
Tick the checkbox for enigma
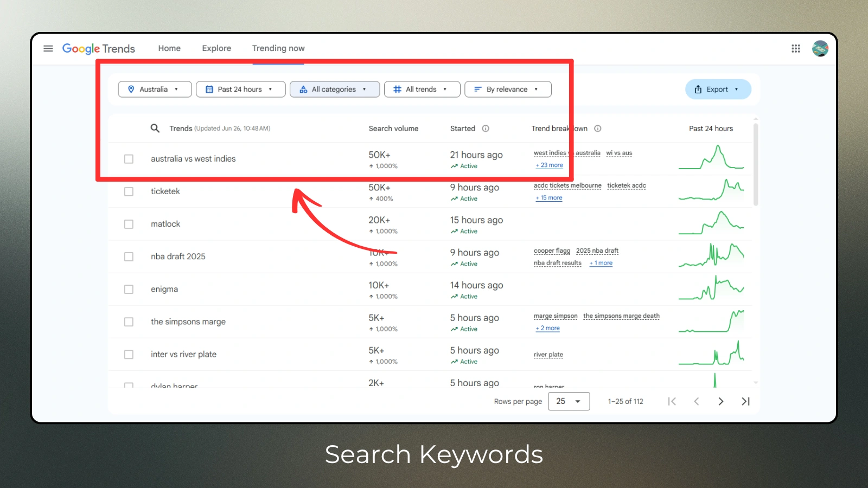pos(129,289)
